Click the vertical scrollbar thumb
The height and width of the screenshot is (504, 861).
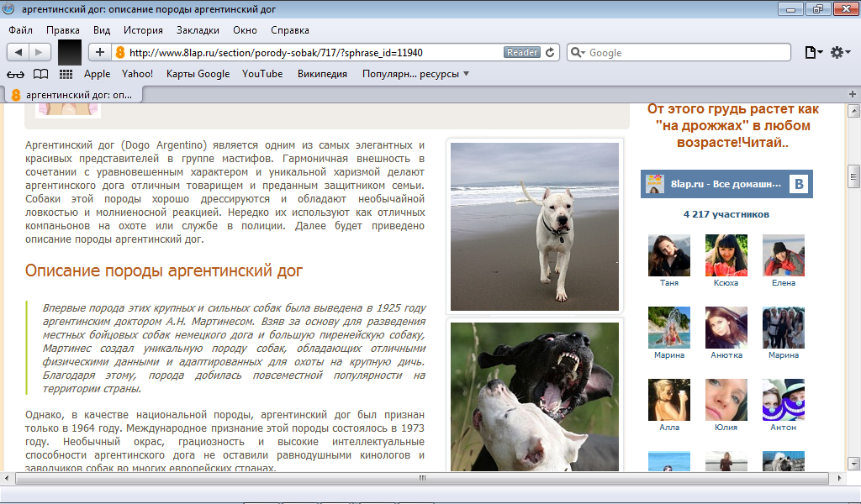[x=853, y=176]
